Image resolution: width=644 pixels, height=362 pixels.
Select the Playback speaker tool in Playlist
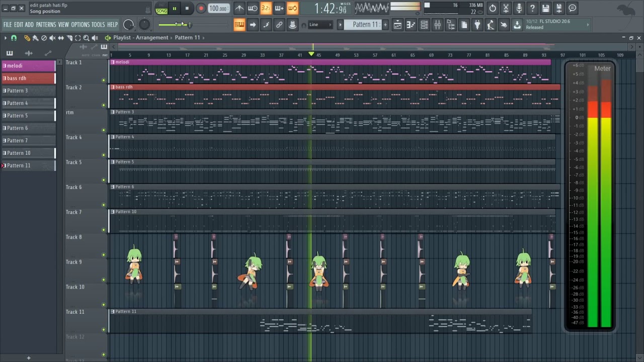tap(95, 38)
